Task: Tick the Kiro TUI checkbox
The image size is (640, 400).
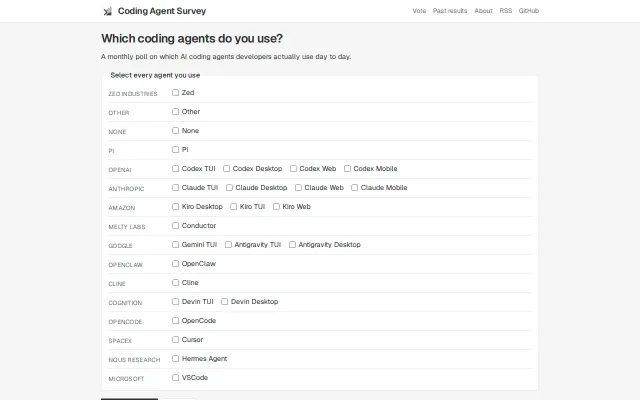Action: (233, 207)
